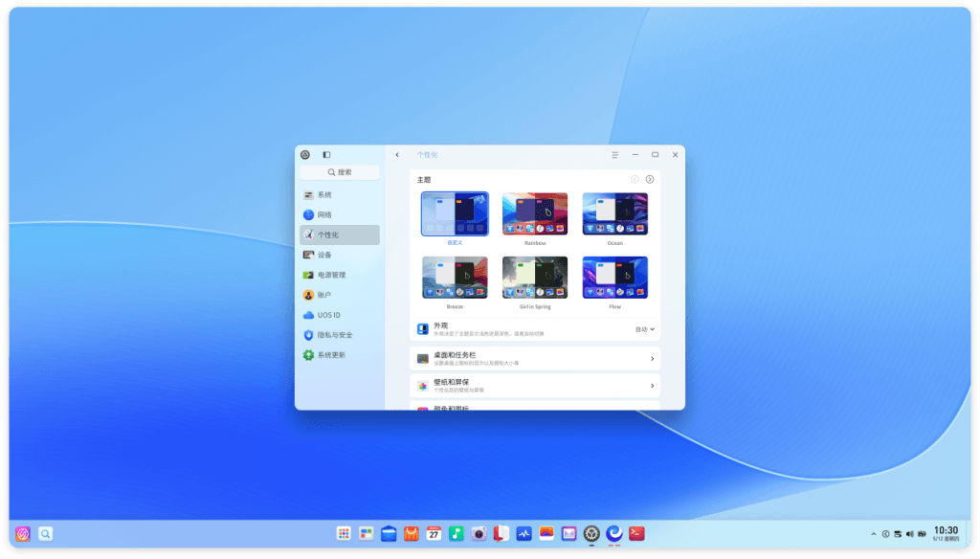
Task: Expand 桌面和任务栏 settings
Action: tap(535, 358)
